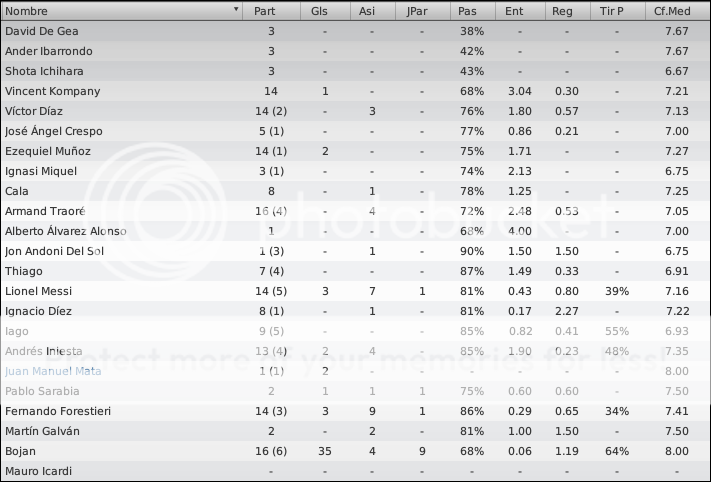711x482 pixels.
Task: Sort table by Nombre column header
Action: tap(122, 11)
